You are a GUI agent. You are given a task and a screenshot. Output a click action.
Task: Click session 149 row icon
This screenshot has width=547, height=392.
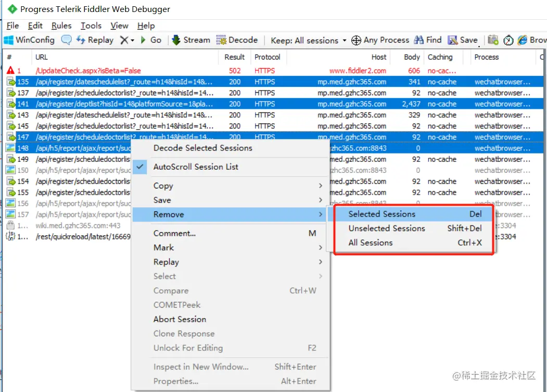pyautogui.click(x=11, y=159)
